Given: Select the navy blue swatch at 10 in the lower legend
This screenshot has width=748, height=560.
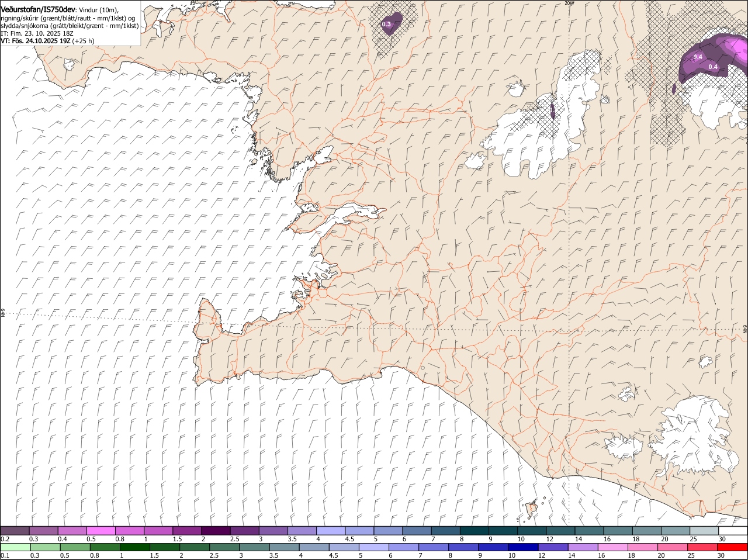Looking at the screenshot, I should [x=524, y=547].
